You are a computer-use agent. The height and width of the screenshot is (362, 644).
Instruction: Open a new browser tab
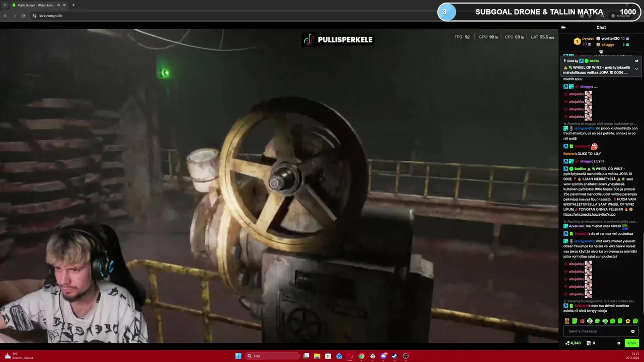(73, 5)
